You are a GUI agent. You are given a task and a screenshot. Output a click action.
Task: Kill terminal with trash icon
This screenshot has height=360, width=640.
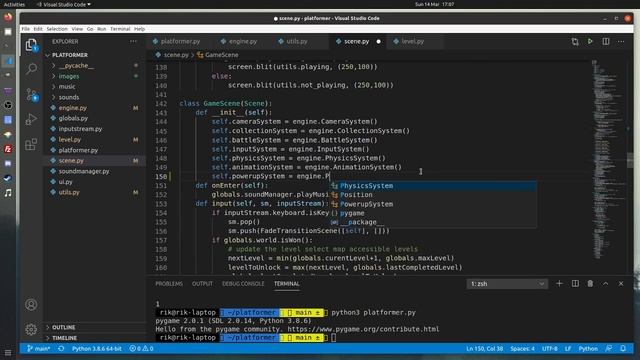[590, 283]
